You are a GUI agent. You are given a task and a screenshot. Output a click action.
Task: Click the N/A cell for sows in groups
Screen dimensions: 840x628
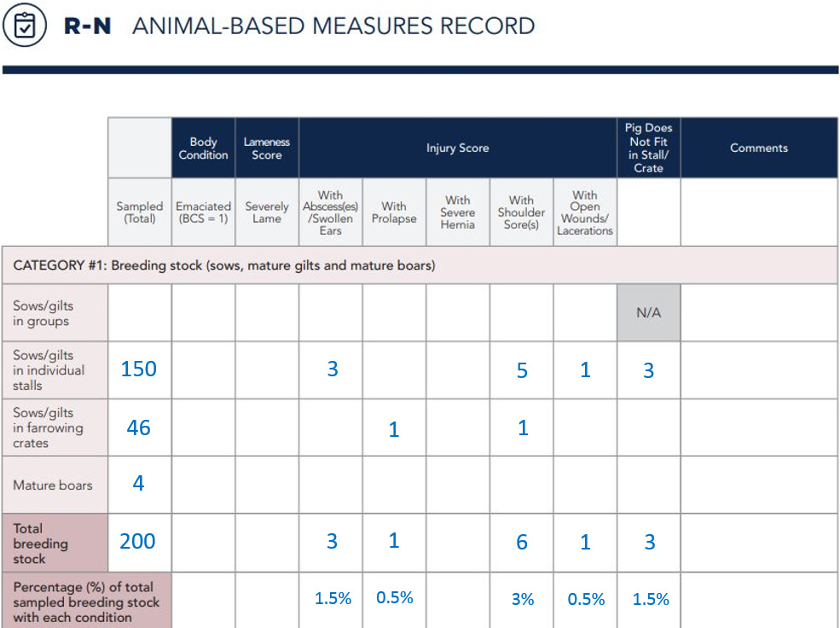pos(648,312)
